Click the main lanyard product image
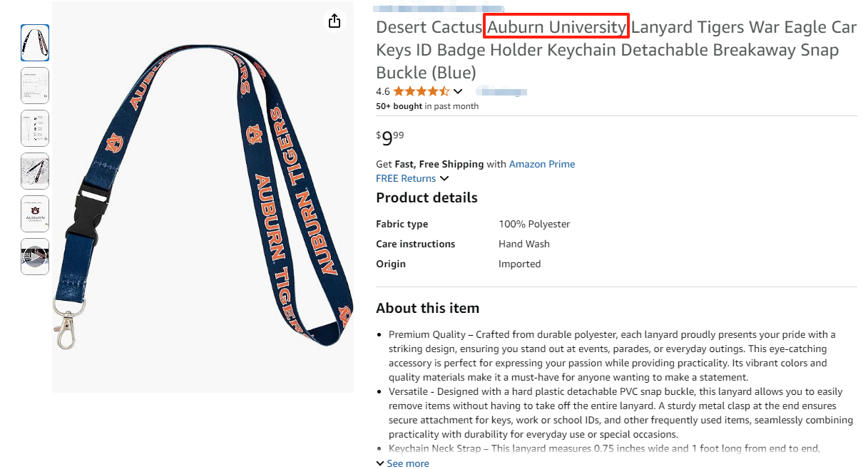Screen dimensions: 868x469 [x=203, y=196]
